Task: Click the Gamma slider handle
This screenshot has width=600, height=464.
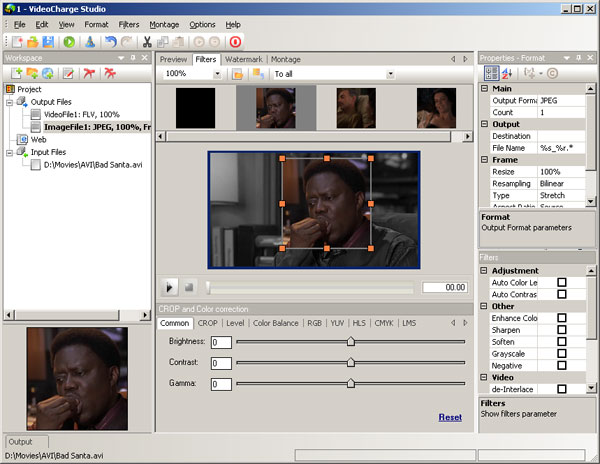Action: pyautogui.click(x=351, y=383)
